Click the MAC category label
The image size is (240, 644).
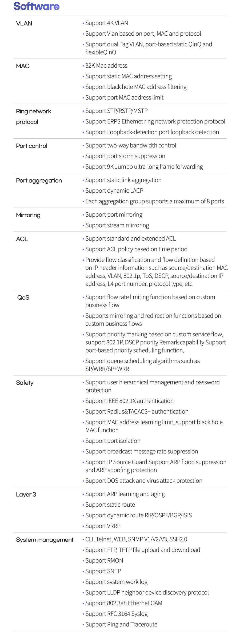coord(23,66)
